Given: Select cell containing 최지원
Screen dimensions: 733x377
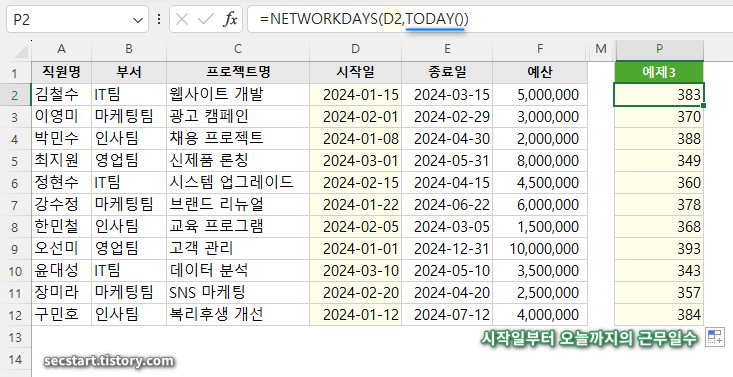Looking at the screenshot, I should (x=61, y=161).
